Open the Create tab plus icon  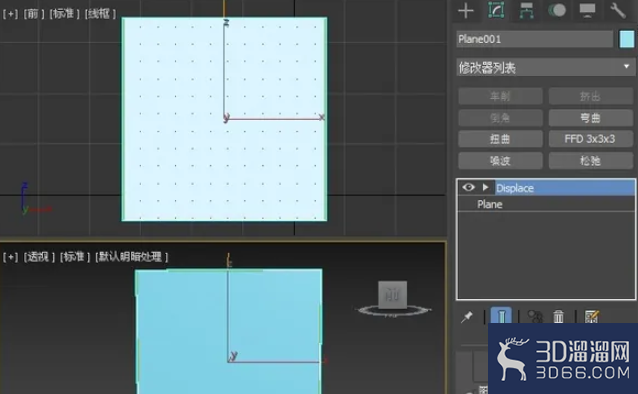[x=466, y=11]
